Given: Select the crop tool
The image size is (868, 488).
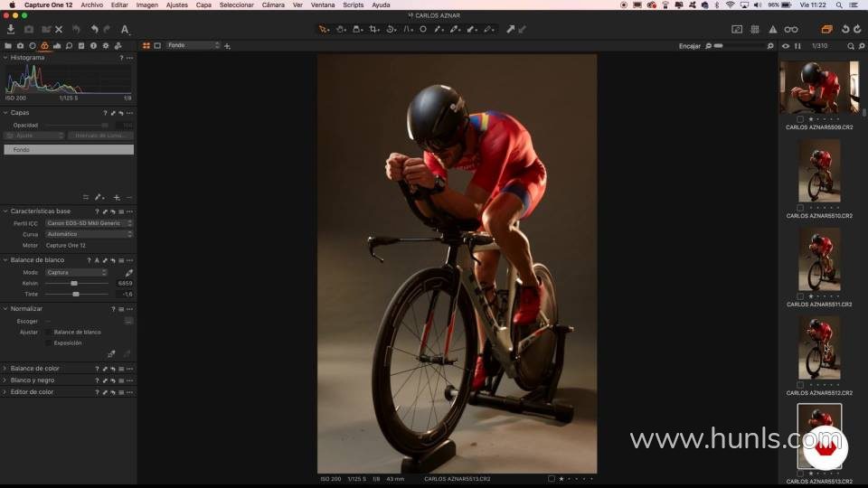Looking at the screenshot, I should point(374,29).
